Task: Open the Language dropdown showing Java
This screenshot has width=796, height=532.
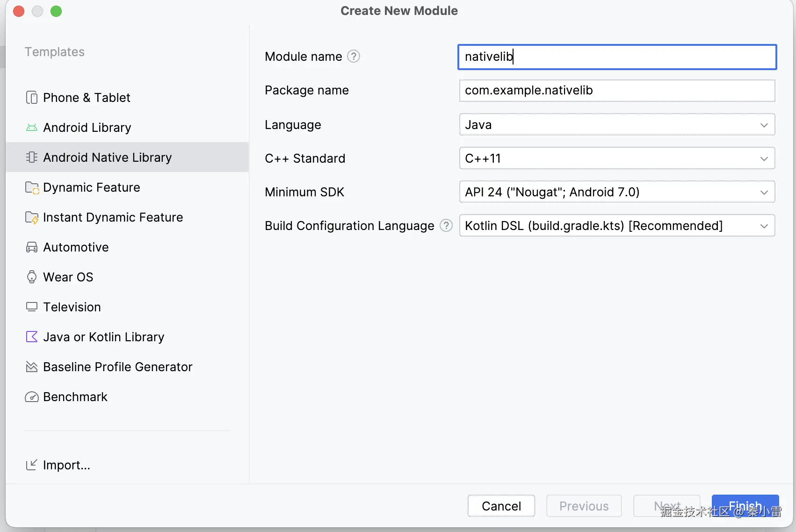Action: pos(617,125)
